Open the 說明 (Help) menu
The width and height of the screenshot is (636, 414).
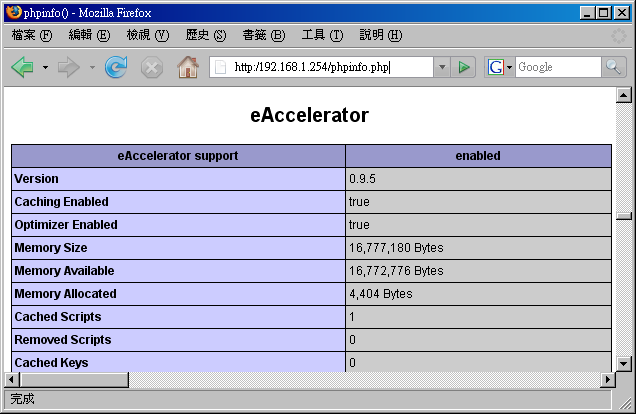(x=380, y=35)
